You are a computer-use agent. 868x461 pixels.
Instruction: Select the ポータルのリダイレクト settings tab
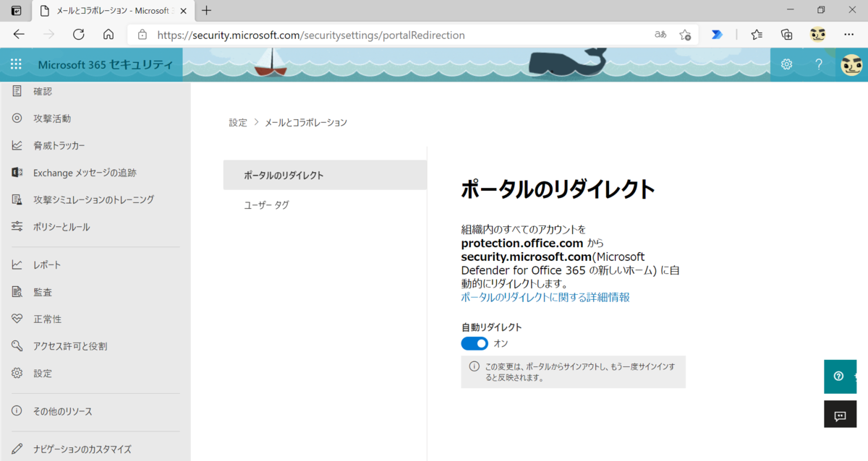325,175
